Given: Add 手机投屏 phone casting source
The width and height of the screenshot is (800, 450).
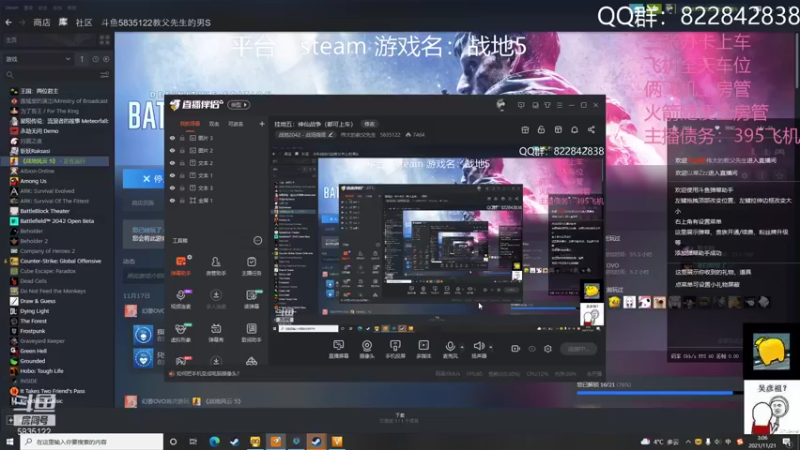Looking at the screenshot, I should click(395, 349).
